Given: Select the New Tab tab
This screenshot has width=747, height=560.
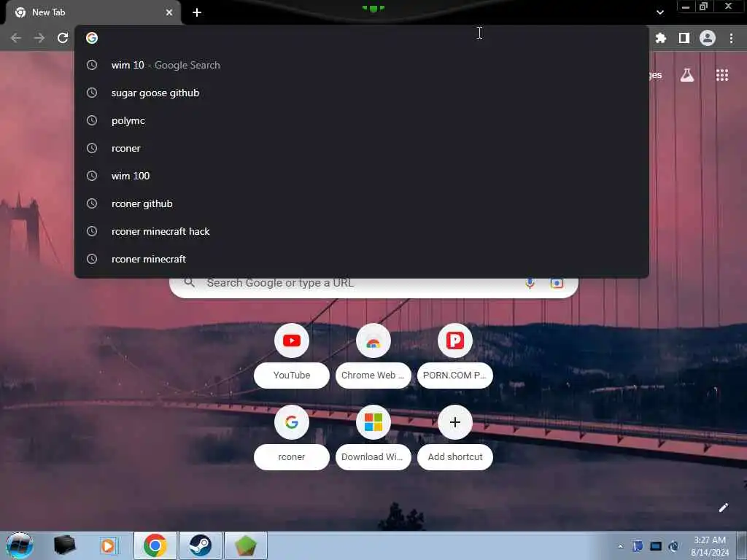Looking at the screenshot, I should pos(93,12).
